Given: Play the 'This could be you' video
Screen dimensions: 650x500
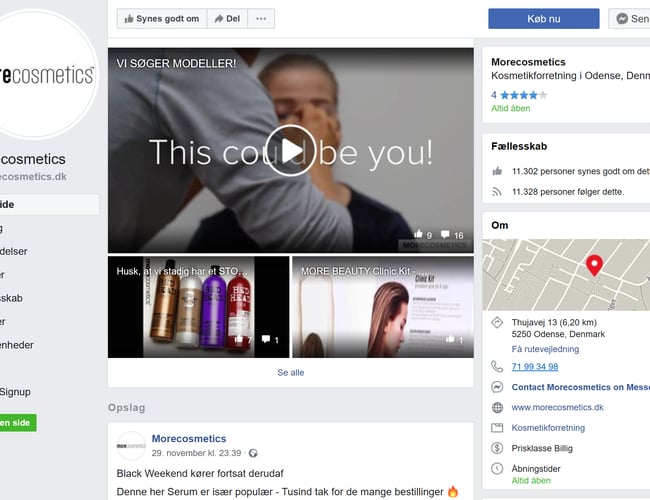Looking at the screenshot, I should (x=291, y=150).
